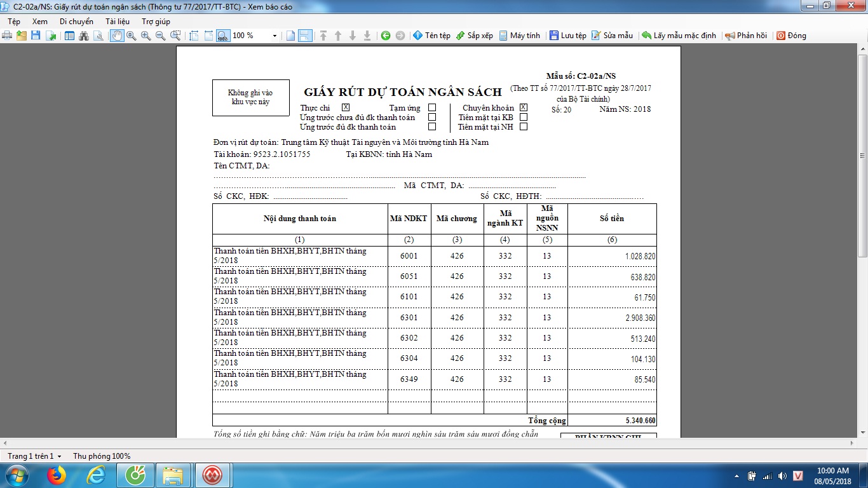The height and width of the screenshot is (488, 868).
Task: Select the hand pan tool
Action: pyautogui.click(x=117, y=36)
